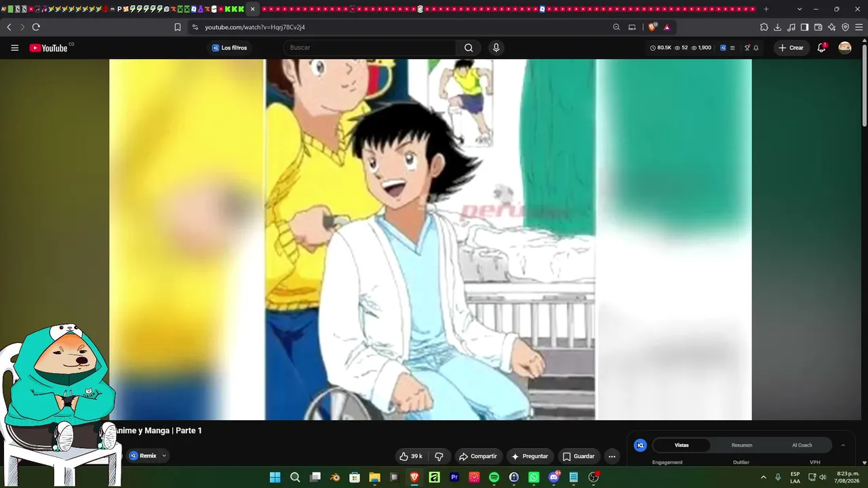The height and width of the screenshot is (488, 868).
Task: Click the Preguntar button
Action: 529,456
